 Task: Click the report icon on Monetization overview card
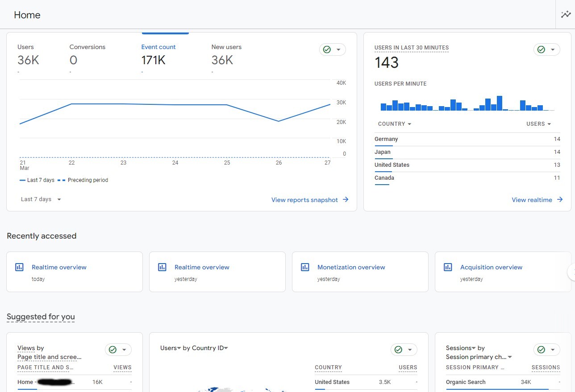click(x=305, y=267)
